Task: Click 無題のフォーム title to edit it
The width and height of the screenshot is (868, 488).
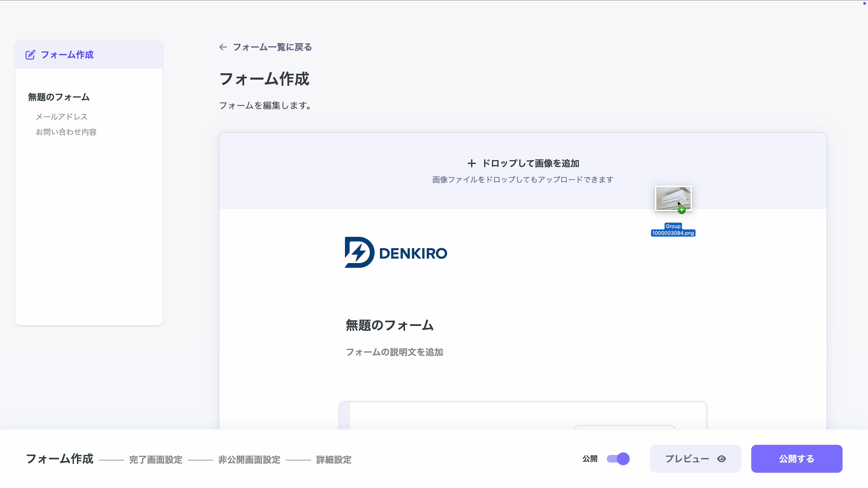Action: [x=389, y=325]
